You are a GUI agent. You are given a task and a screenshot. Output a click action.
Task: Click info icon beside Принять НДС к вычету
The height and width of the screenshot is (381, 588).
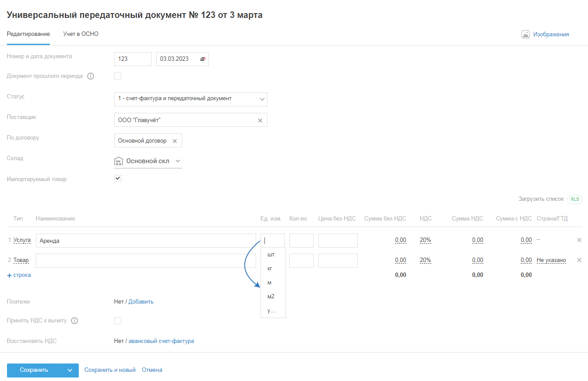click(x=74, y=321)
